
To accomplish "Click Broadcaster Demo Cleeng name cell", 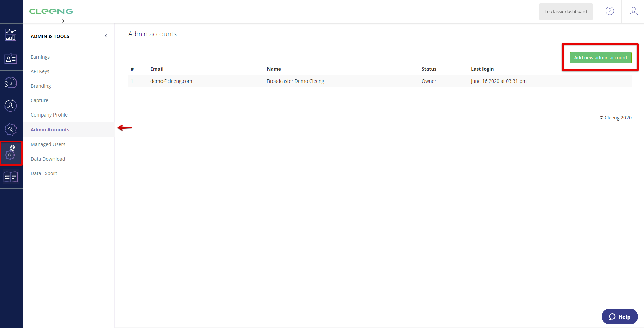I will [295, 81].
